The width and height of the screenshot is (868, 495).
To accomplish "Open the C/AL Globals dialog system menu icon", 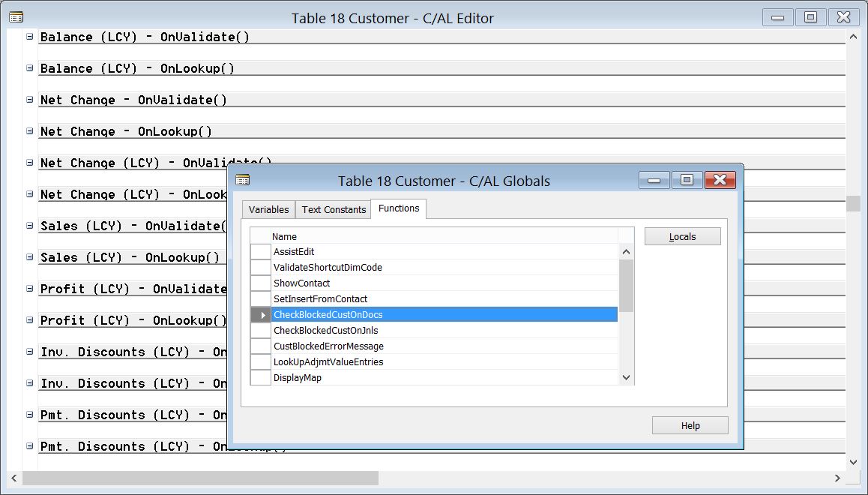I will (x=242, y=180).
